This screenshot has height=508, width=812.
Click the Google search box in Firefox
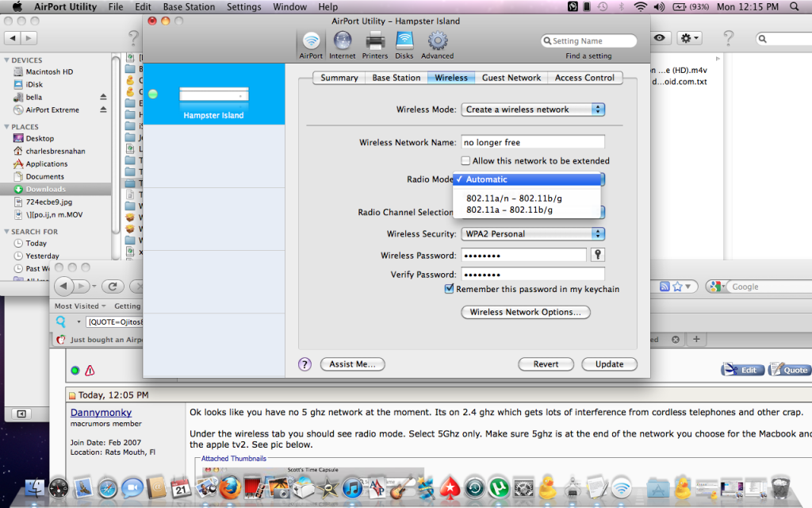pyautogui.click(x=768, y=287)
